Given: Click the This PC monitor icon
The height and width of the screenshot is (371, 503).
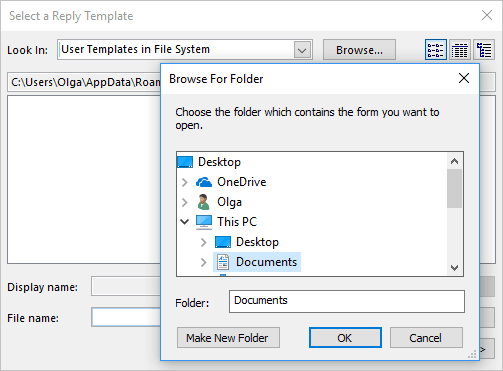Looking at the screenshot, I should tap(204, 222).
